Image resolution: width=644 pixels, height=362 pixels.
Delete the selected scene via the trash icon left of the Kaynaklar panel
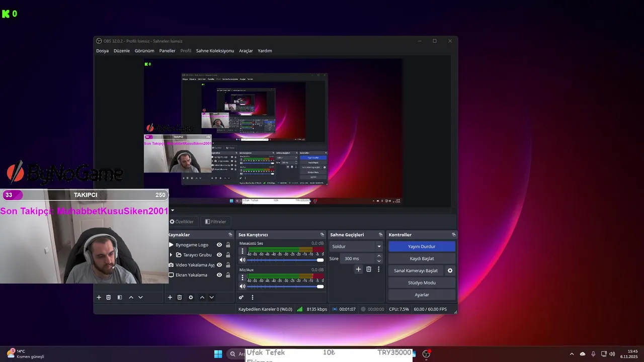108,297
